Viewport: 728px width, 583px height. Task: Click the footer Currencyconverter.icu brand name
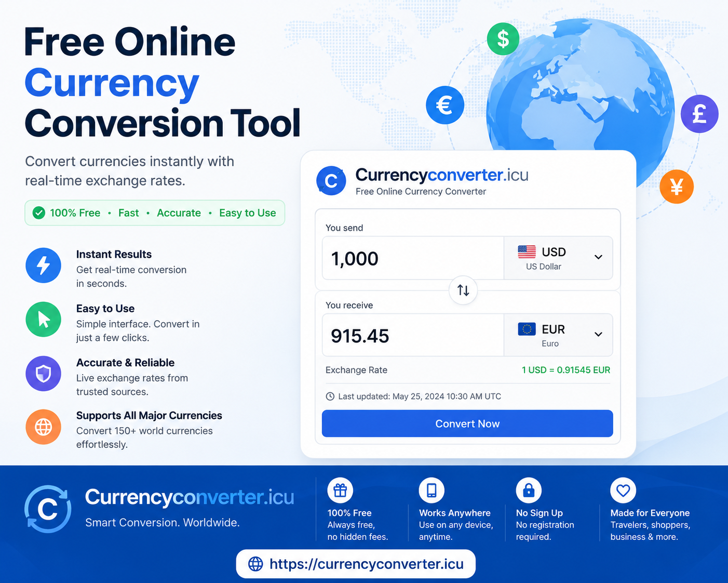pyautogui.click(x=190, y=497)
